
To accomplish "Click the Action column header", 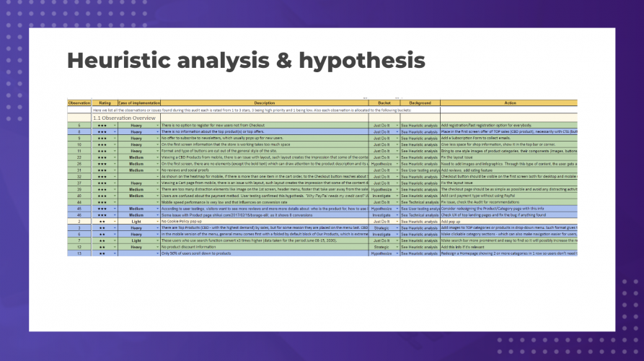I will (509, 103).
